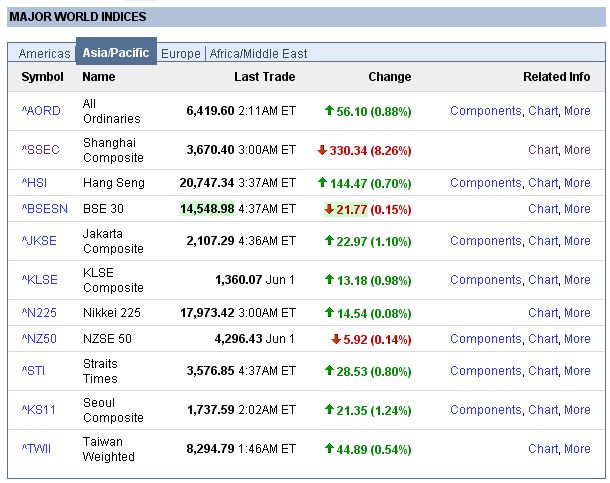This screenshot has height=483, width=610.
Task: Open the ^N225 symbol link
Action: (39, 313)
